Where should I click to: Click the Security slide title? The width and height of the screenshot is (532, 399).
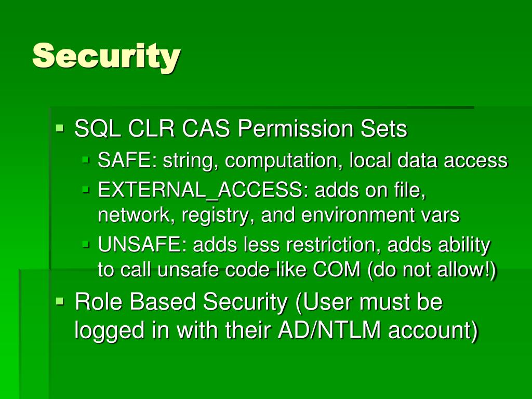pyautogui.click(x=106, y=56)
